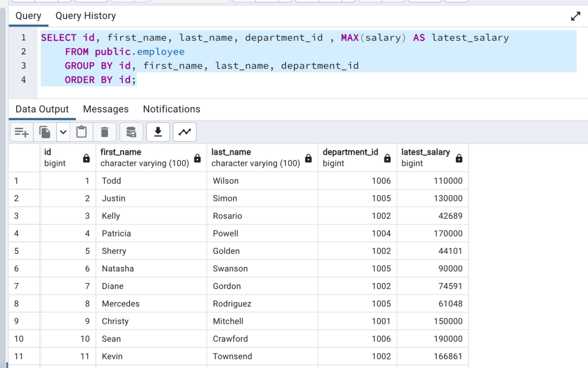
Task: Switch to the Query History tab
Action: tap(86, 16)
